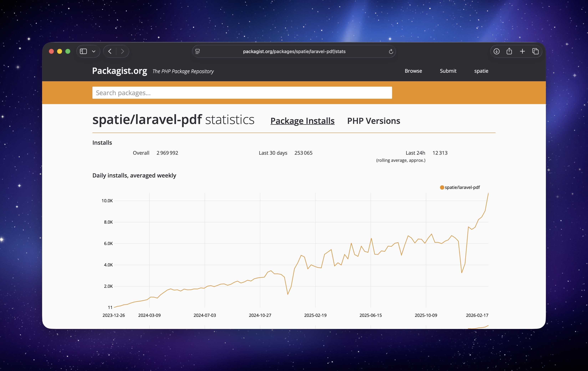588x371 pixels.
Task: Open a new tab with plus icon
Action: (522, 51)
